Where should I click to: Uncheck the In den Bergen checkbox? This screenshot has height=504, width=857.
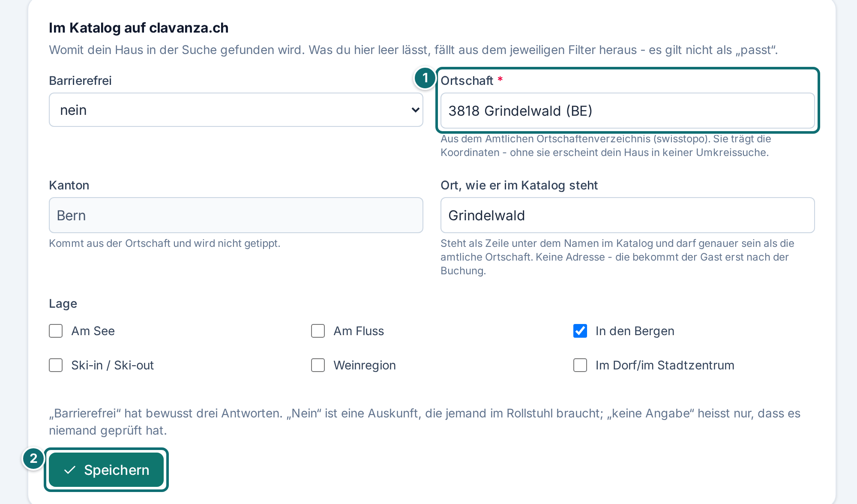(580, 331)
